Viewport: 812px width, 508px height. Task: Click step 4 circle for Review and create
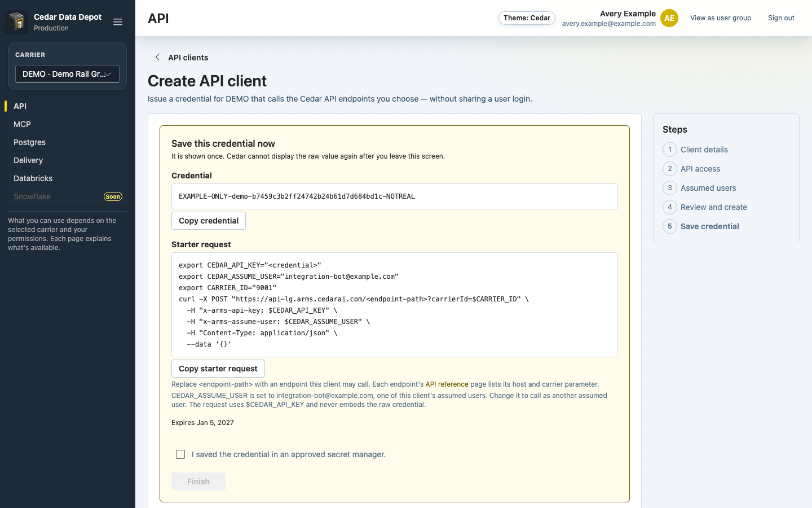(670, 207)
